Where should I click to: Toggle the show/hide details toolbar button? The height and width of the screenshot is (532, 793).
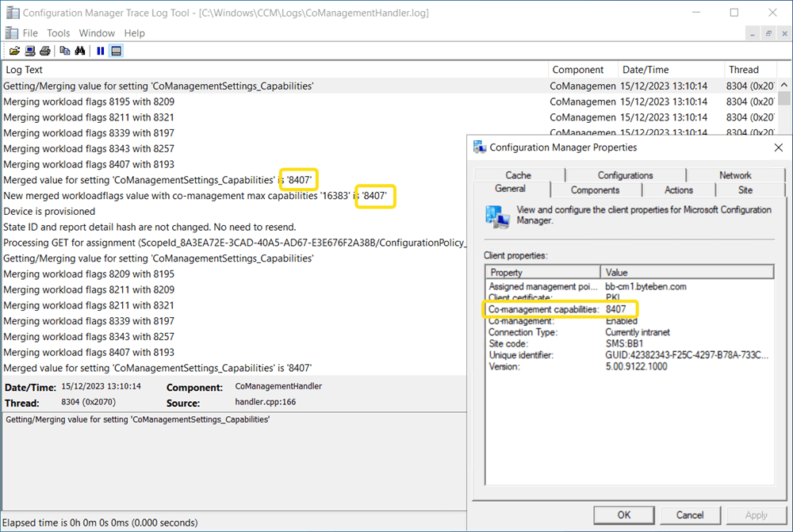(117, 51)
